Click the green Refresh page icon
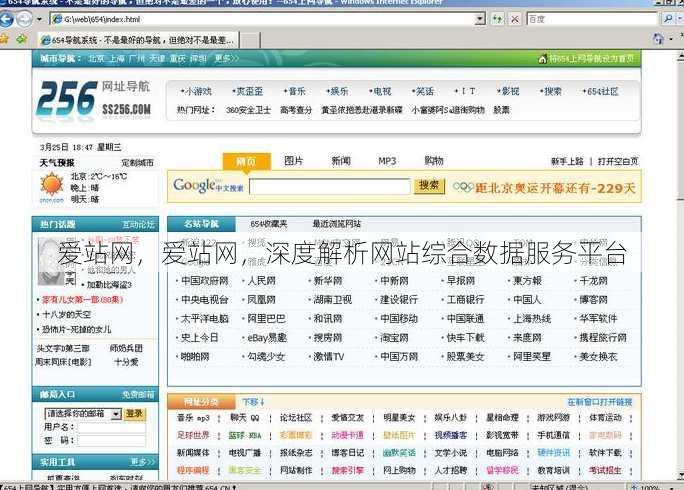The image size is (684, 490). (497, 19)
